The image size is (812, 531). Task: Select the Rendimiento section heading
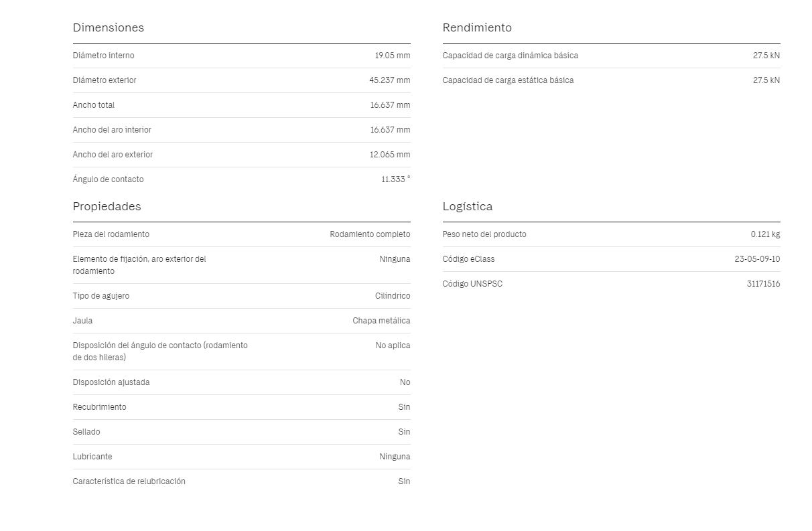point(477,27)
